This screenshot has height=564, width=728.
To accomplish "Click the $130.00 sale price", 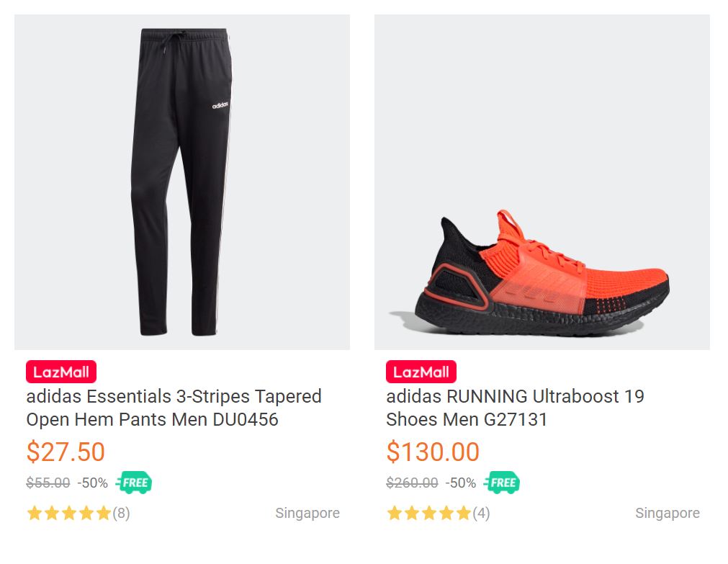I will (433, 452).
